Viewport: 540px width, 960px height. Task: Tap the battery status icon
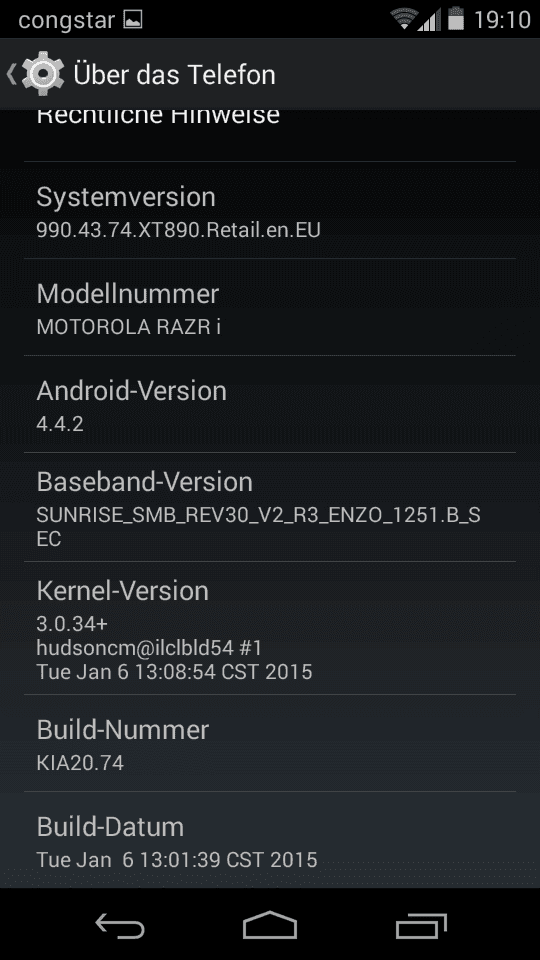pyautogui.click(x=456, y=18)
